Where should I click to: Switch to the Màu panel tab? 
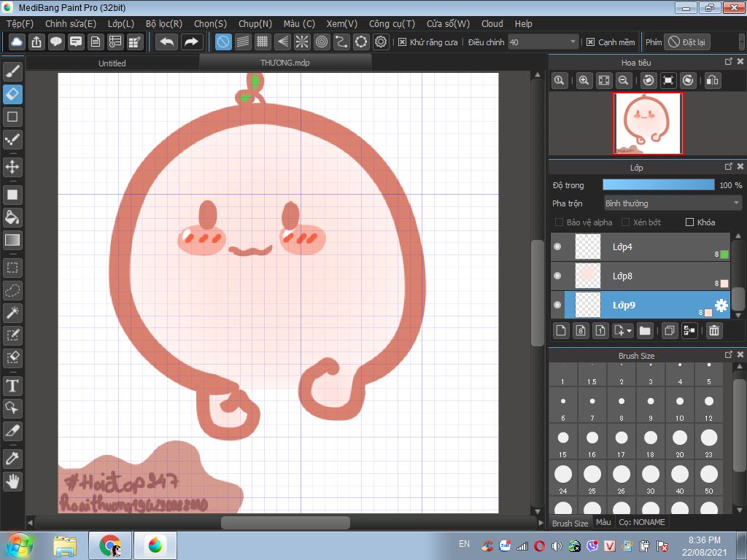(603, 522)
